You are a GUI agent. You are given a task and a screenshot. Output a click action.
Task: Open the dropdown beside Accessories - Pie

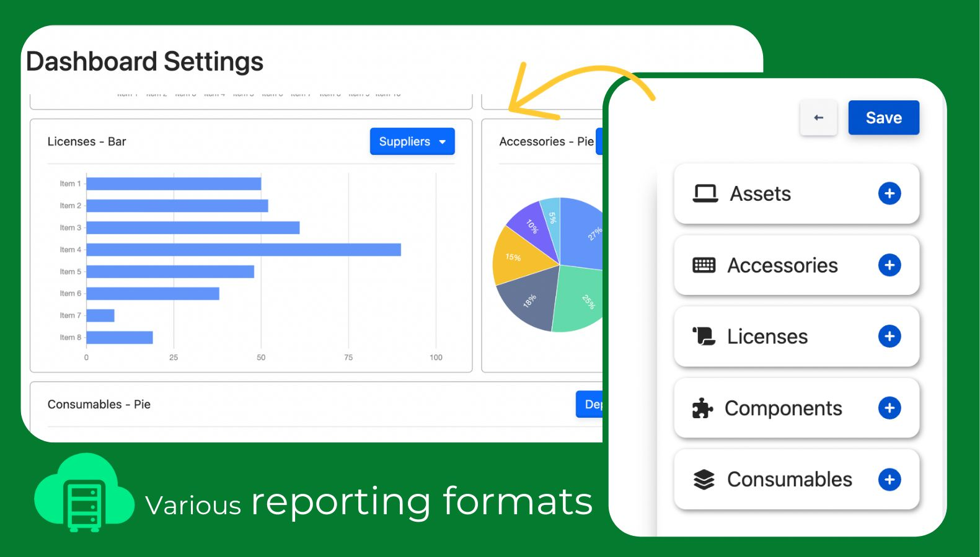click(599, 141)
